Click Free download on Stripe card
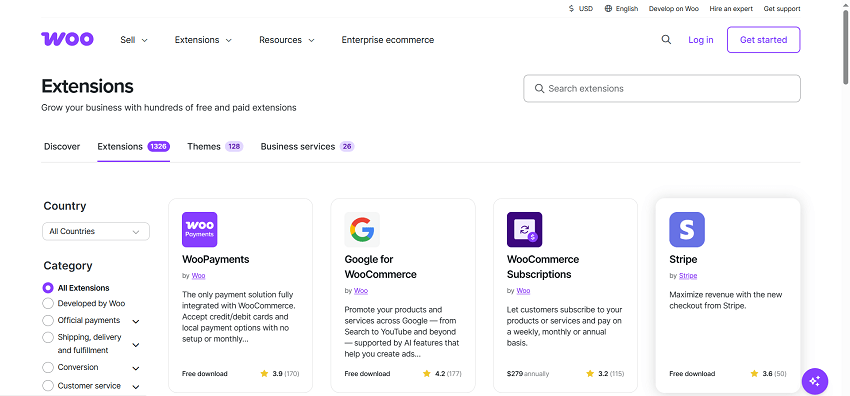The image size is (850, 396). click(x=692, y=374)
